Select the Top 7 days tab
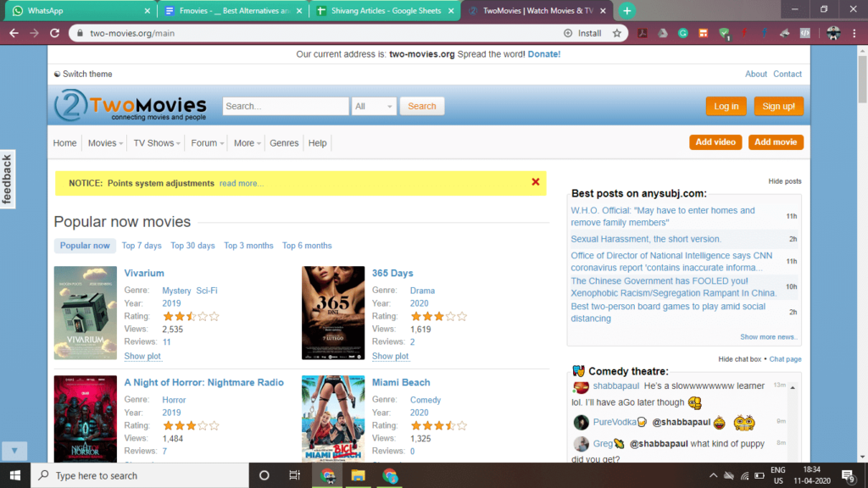The height and width of the screenshot is (488, 868). (x=141, y=246)
